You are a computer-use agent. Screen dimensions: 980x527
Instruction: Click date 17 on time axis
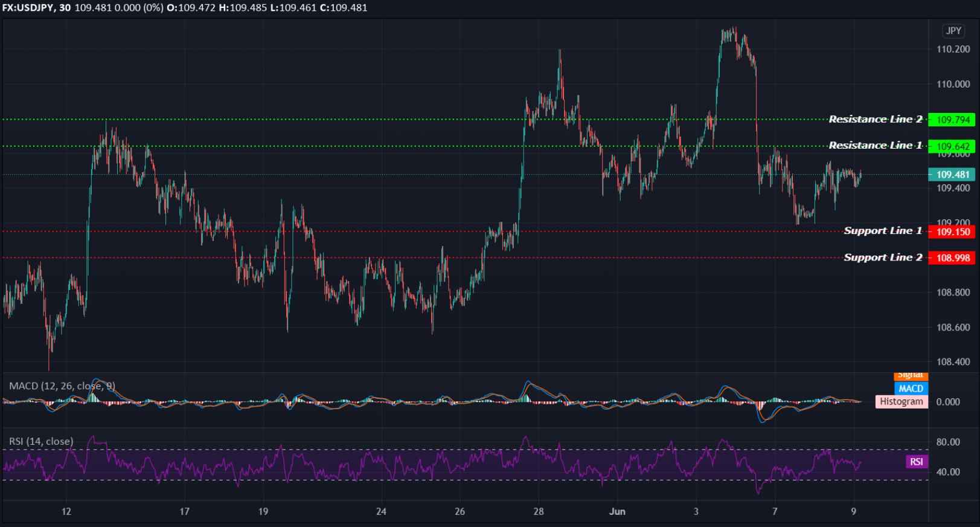click(184, 511)
